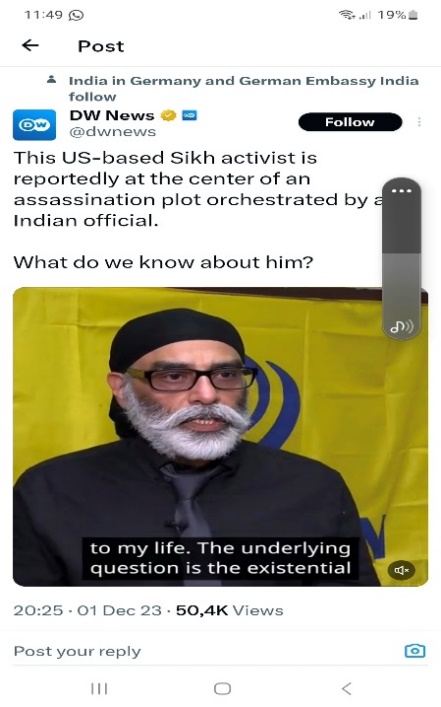Tap the Android home button
Image resolution: width=441 pixels, height=707 pixels.
click(x=222, y=688)
